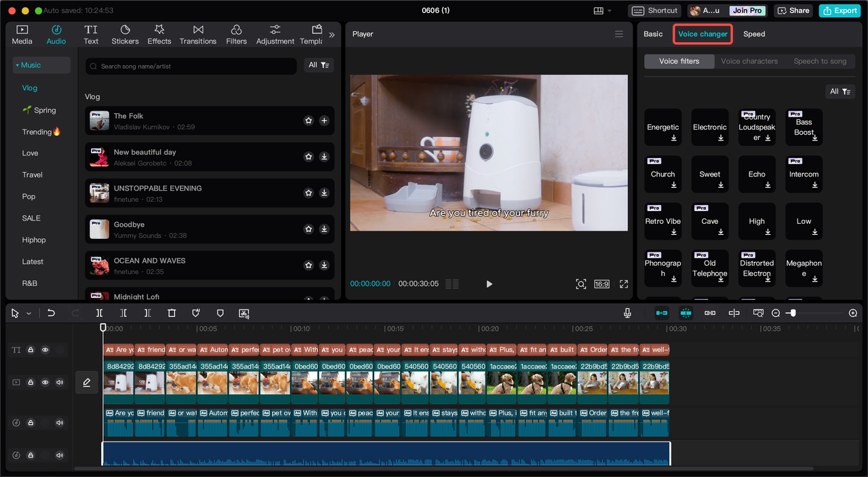Click the microphone voiceover record icon
The width and height of the screenshot is (868, 477).
pyautogui.click(x=627, y=313)
